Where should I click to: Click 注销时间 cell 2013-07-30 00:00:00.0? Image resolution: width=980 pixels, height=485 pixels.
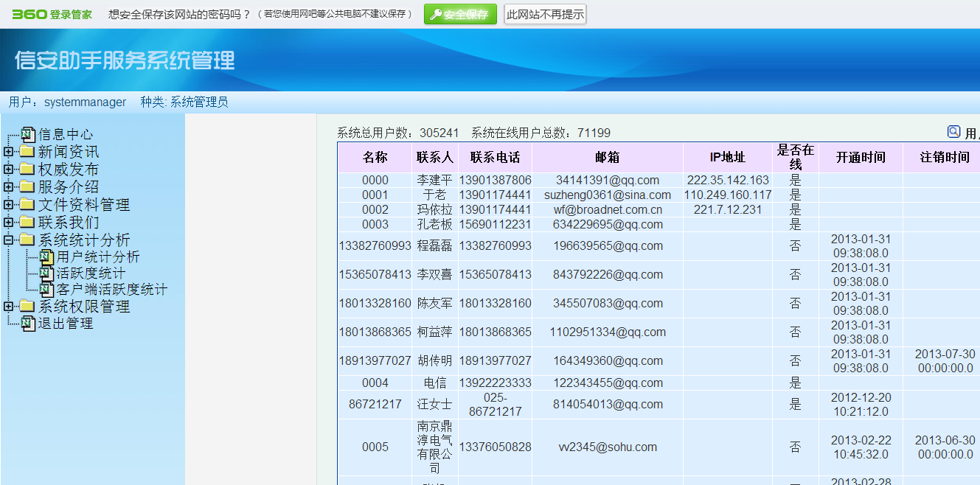[x=945, y=361]
